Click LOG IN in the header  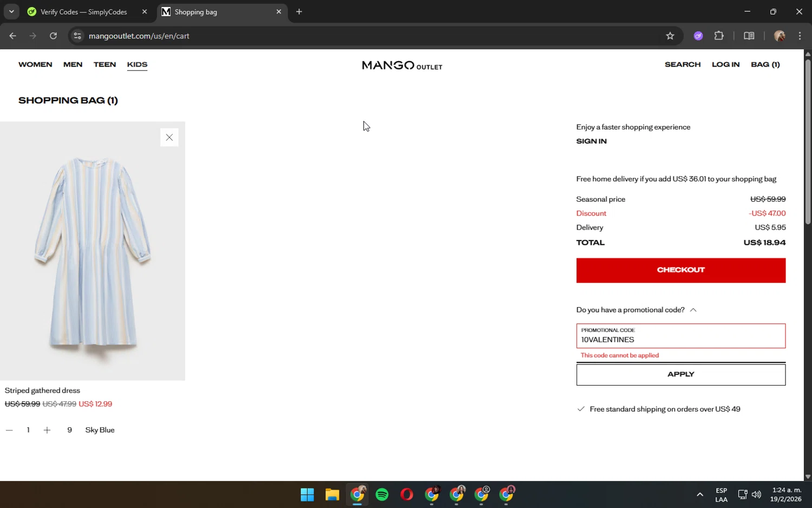click(x=725, y=64)
